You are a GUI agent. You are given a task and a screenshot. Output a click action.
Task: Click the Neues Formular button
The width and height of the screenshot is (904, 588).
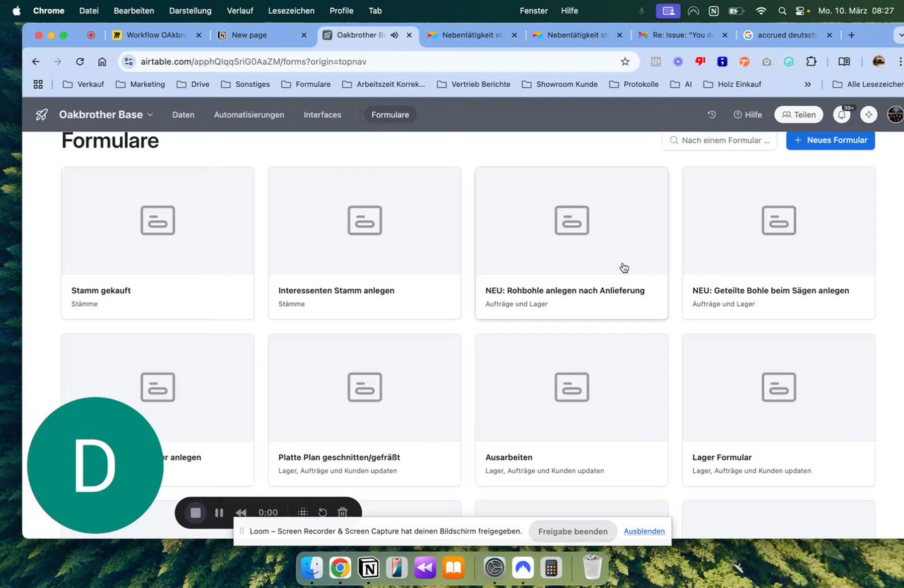(x=831, y=140)
